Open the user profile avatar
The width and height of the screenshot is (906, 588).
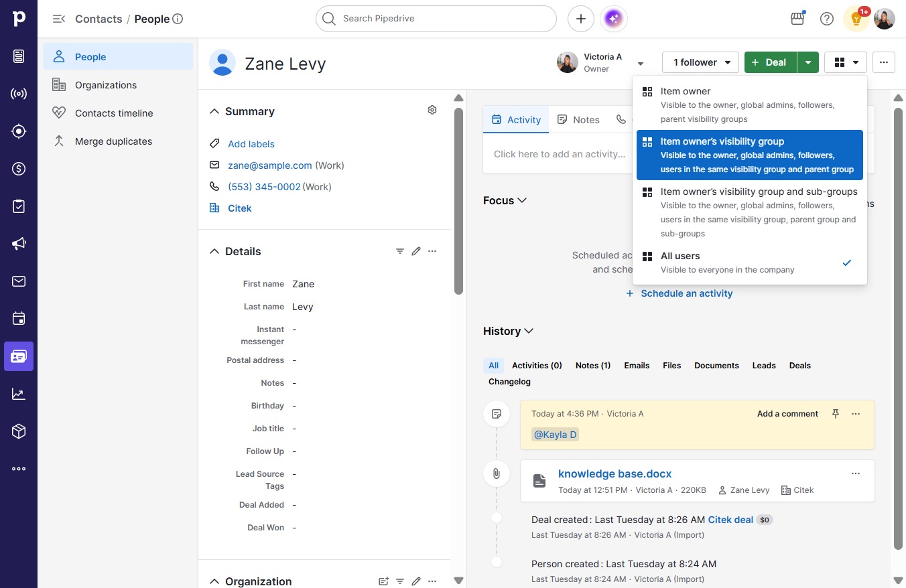tap(885, 19)
